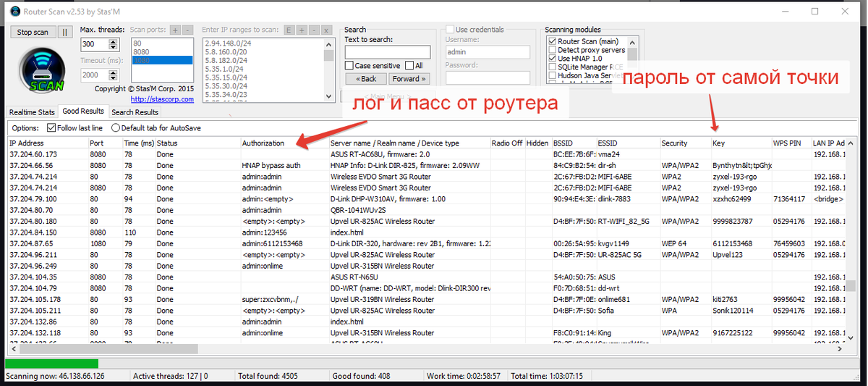This screenshot has height=386, width=868.
Task: Click the green scan progress bar
Action: [x=51, y=364]
